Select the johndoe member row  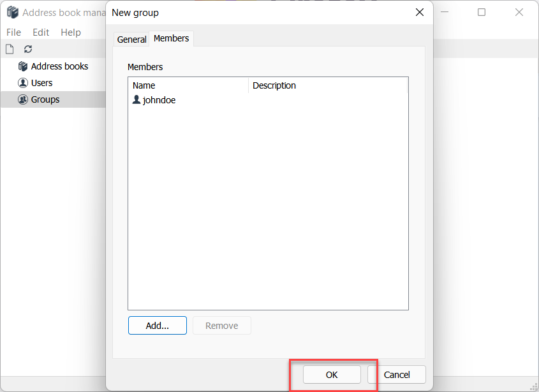159,100
